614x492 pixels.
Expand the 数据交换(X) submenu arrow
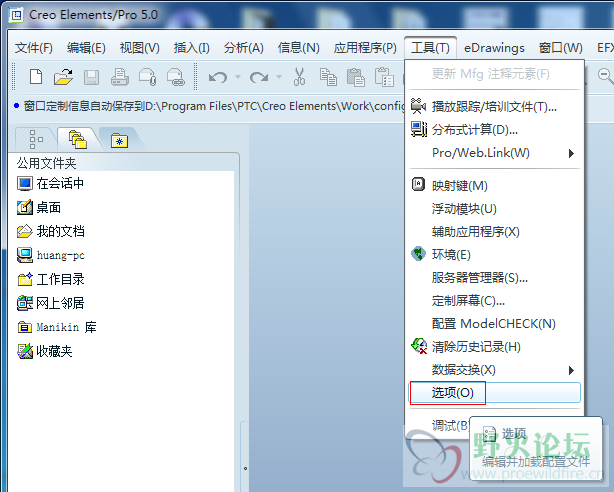[571, 370]
